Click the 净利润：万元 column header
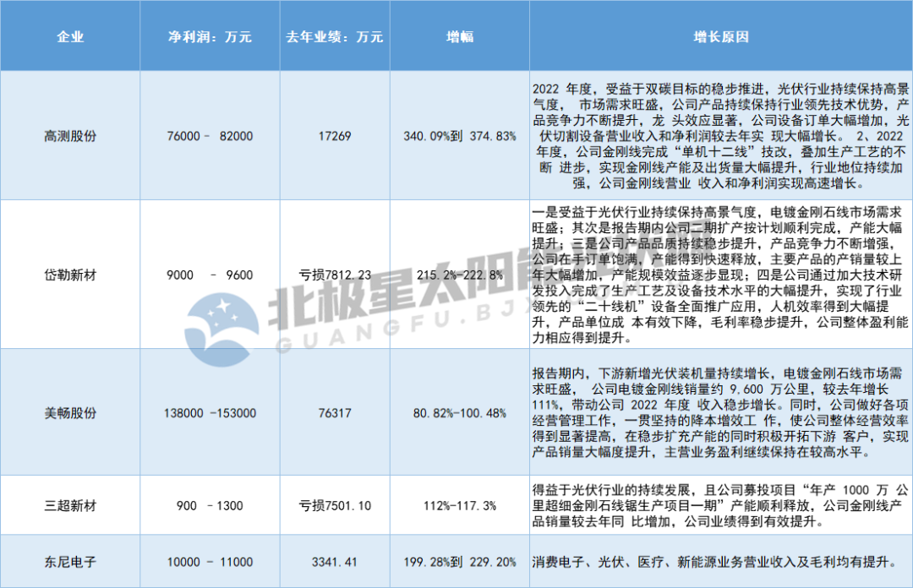913x588 pixels. (x=210, y=37)
